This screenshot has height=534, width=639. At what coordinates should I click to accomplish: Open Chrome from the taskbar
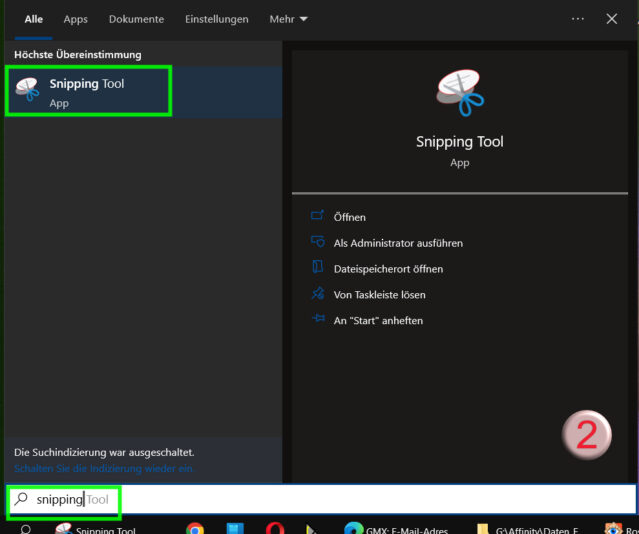[x=195, y=529]
